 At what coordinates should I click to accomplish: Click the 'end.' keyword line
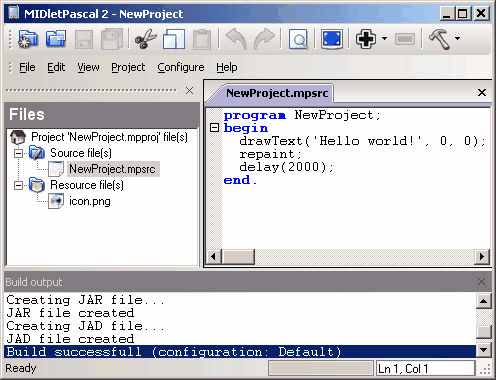[x=240, y=180]
